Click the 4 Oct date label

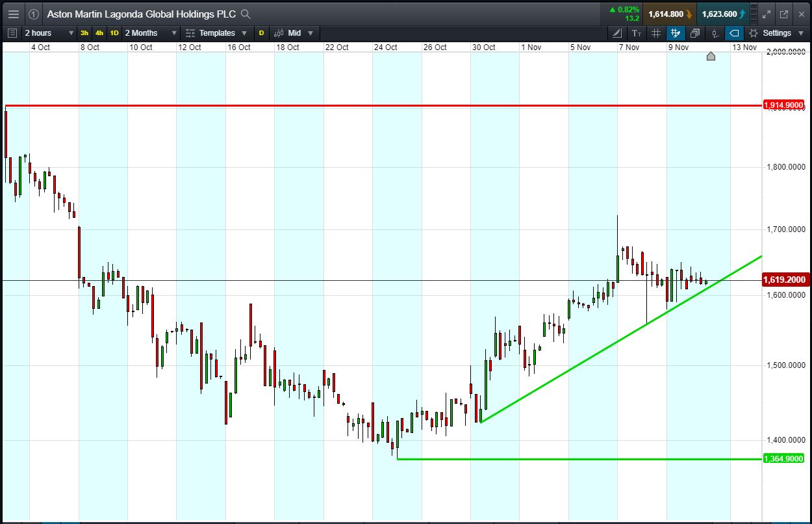(x=40, y=47)
